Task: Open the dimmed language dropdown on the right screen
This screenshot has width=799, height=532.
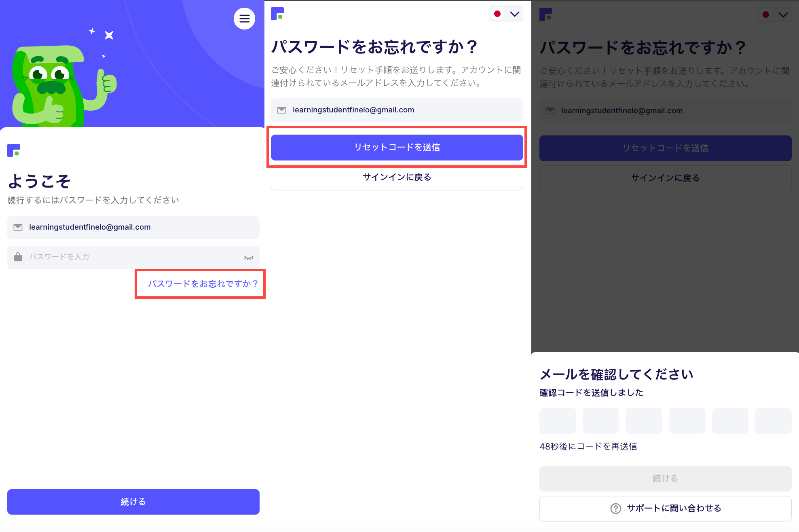Action: tap(774, 15)
